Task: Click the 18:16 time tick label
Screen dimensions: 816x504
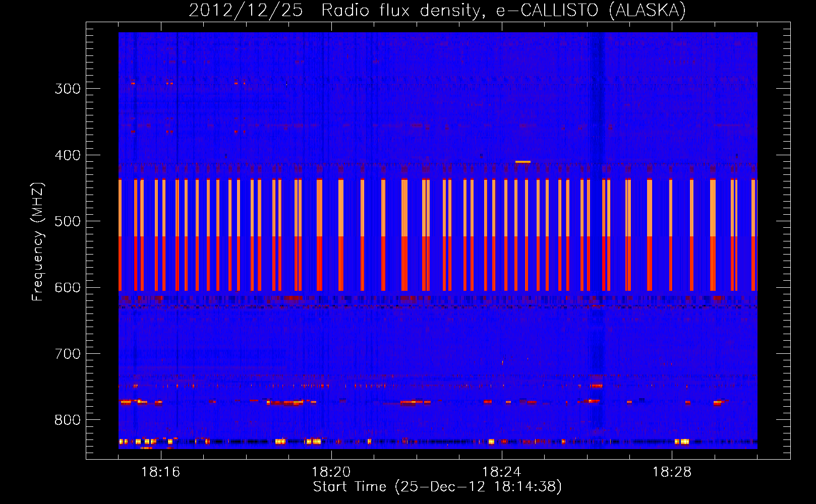Action: [161, 472]
